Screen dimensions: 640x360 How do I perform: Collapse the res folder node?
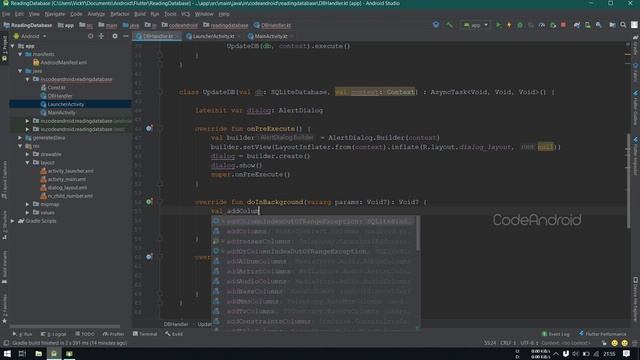[x=20, y=146]
